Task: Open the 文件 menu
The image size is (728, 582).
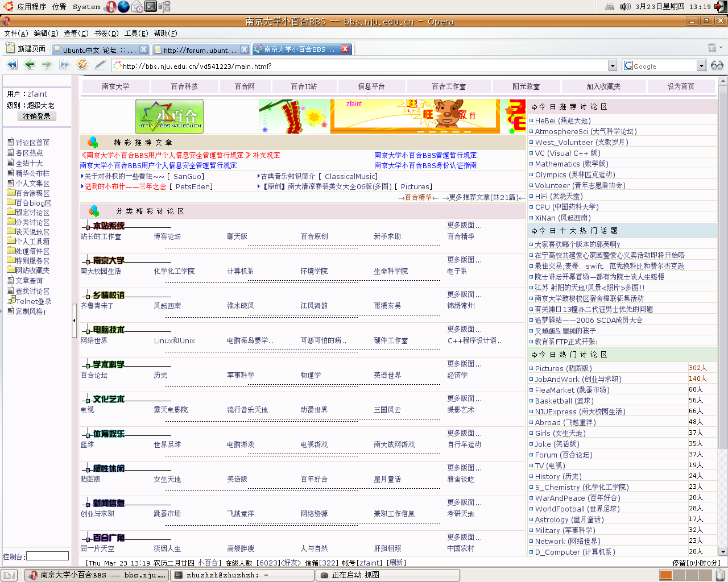Action: 16,34
